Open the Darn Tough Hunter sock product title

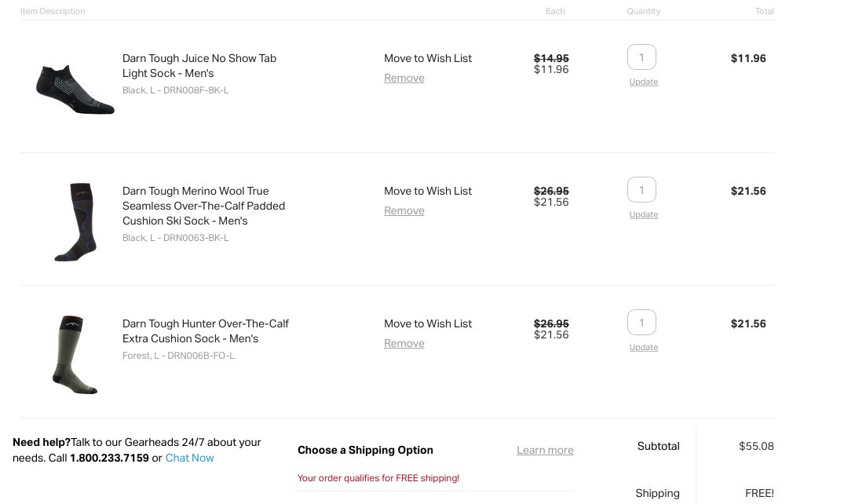[206, 331]
